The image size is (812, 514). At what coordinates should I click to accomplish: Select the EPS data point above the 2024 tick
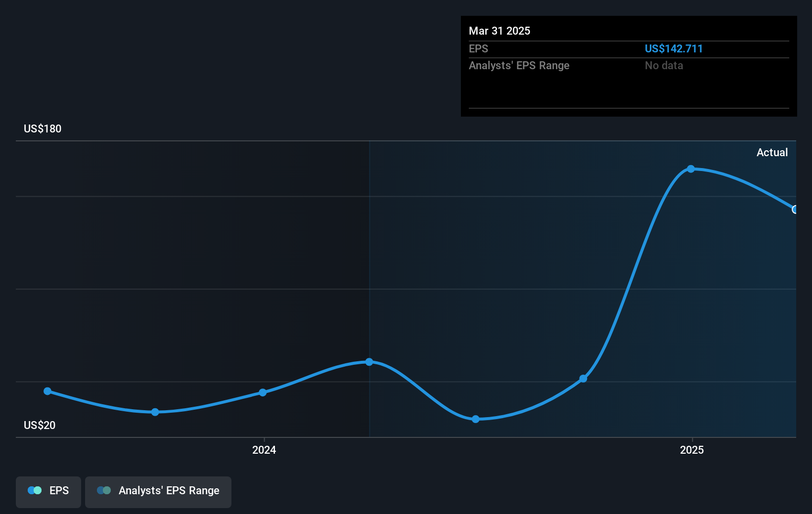click(x=263, y=392)
